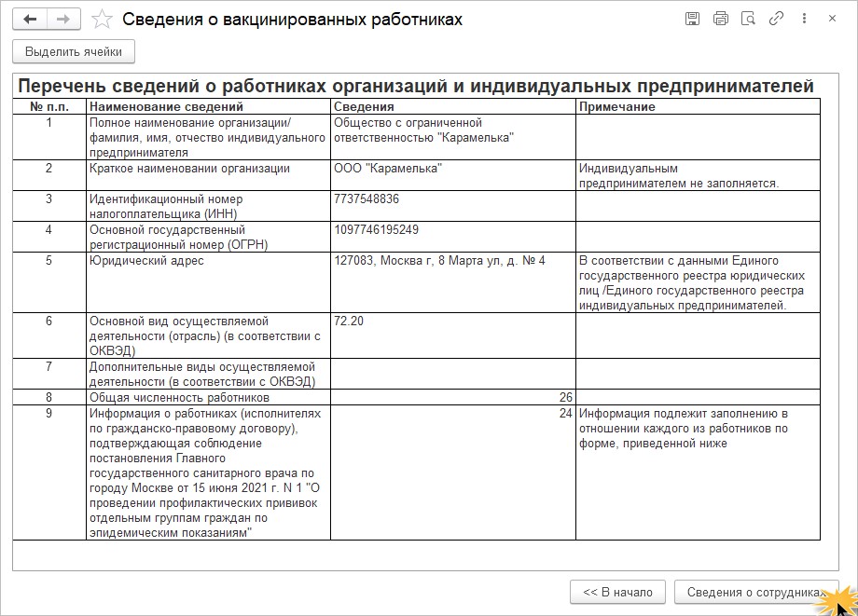Select the window title "Сведения о вакцинированных работниках"
This screenshot has height=616, width=858.
(292, 20)
